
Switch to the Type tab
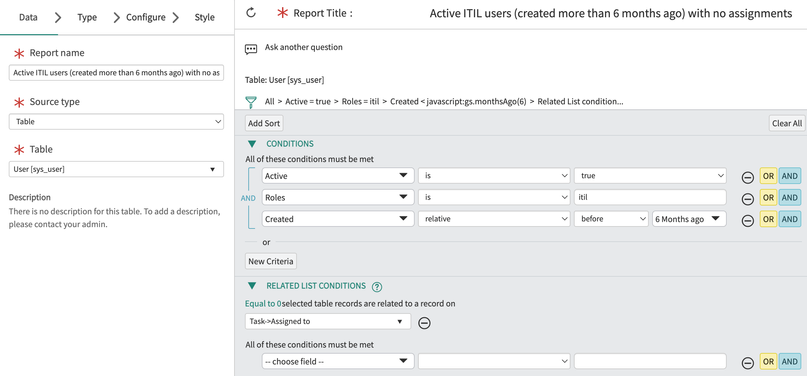point(87,17)
